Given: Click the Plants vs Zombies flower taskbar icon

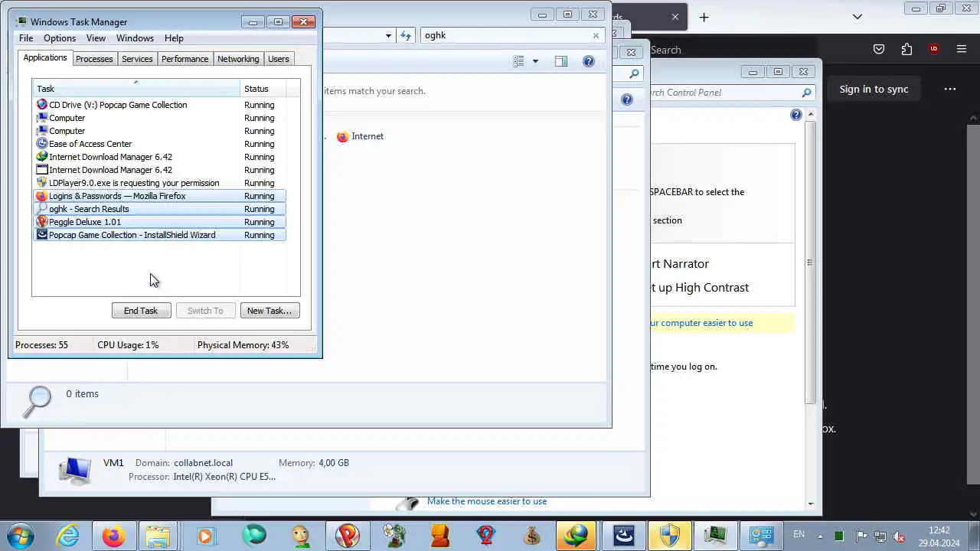Looking at the screenshot, I should coord(394,535).
